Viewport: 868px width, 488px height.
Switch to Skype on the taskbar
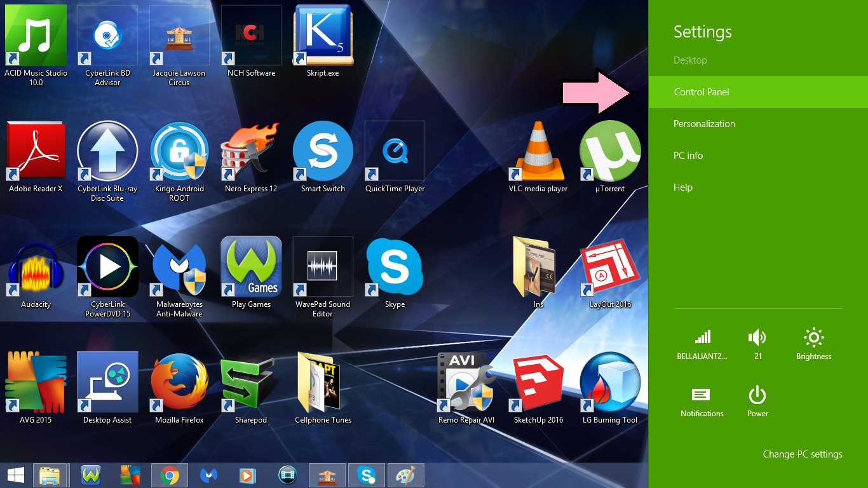(x=367, y=475)
